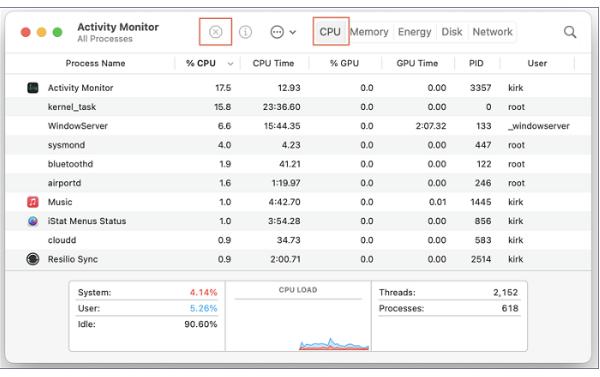Select the sysmond process row
Viewport: 600px width, 377px height.
[298, 145]
